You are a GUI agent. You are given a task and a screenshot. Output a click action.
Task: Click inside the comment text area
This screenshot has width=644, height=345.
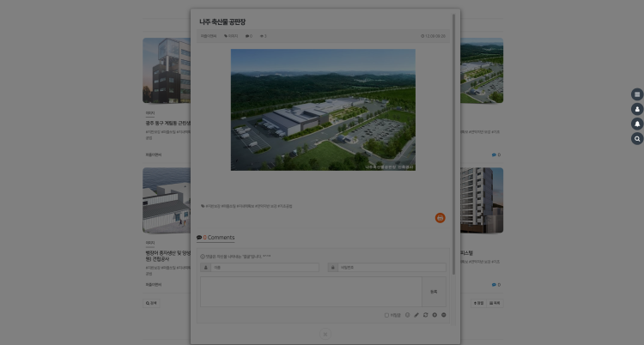coord(311,292)
